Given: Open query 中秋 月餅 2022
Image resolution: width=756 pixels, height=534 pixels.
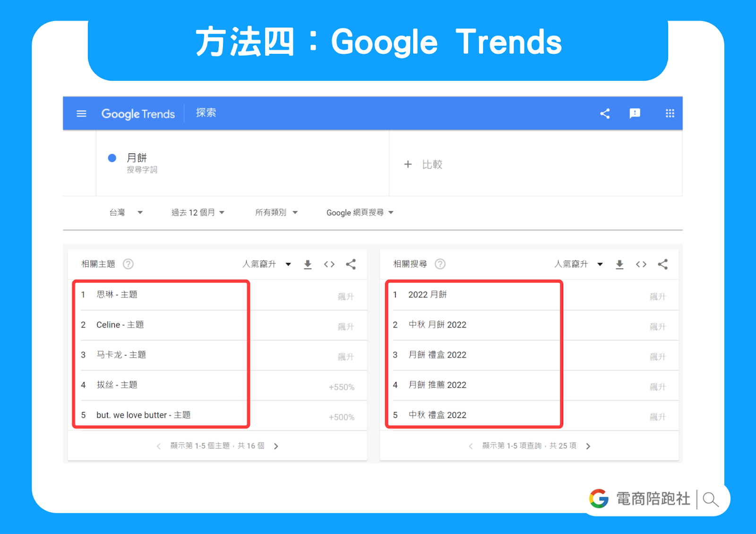Looking at the screenshot, I should coord(438,325).
